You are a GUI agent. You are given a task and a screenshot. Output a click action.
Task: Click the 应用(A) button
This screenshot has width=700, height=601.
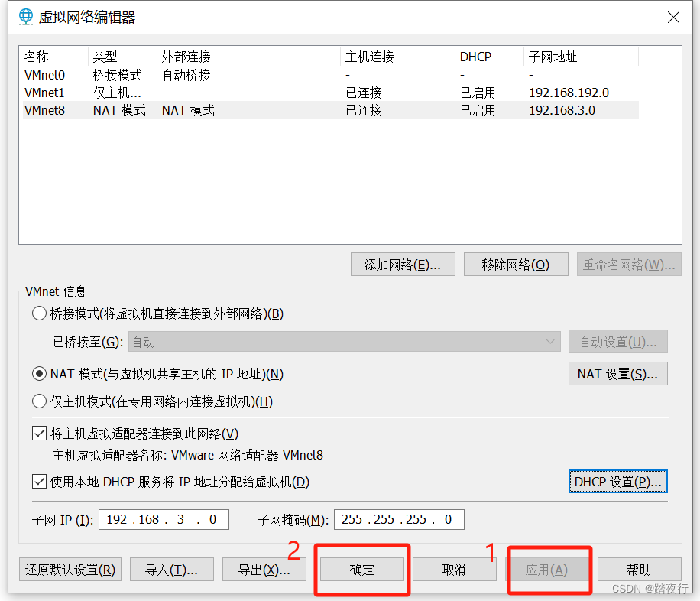(547, 570)
